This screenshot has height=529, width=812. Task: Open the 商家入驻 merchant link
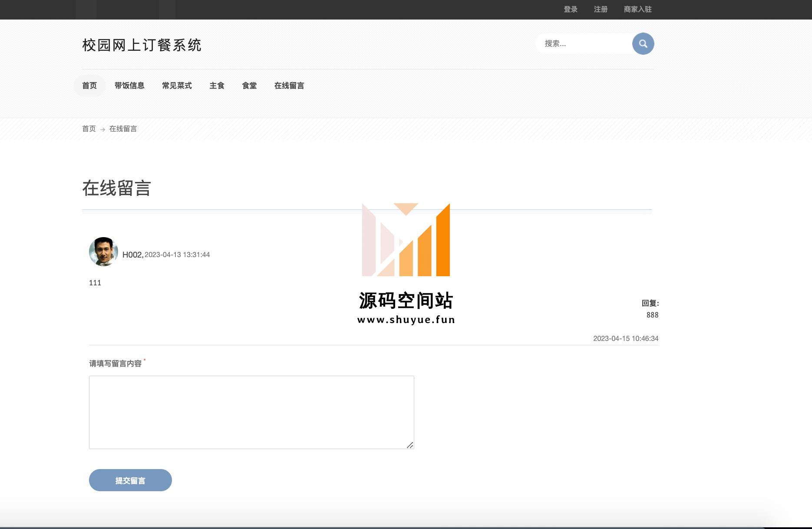[638, 9]
